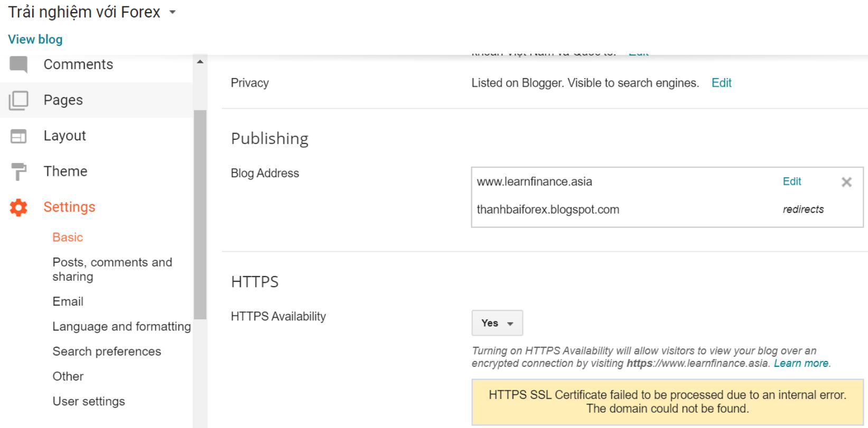
Task: Click the sidebar scroll up arrow
Action: [x=200, y=62]
